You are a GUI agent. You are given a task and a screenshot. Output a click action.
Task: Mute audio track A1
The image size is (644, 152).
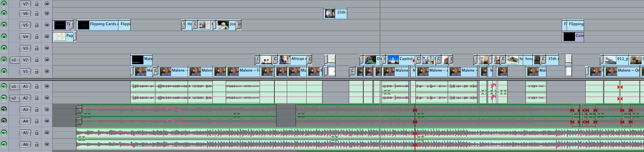click(x=4, y=87)
